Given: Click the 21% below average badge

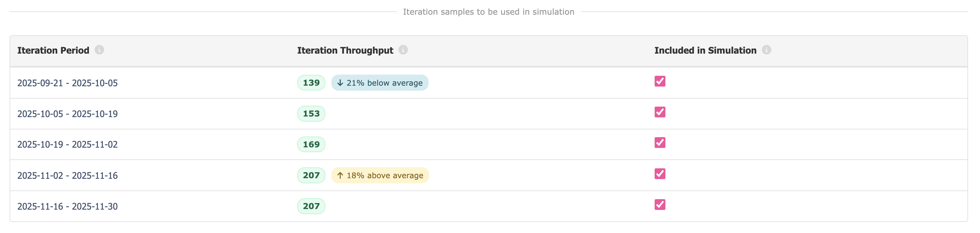Looking at the screenshot, I should pos(380,83).
